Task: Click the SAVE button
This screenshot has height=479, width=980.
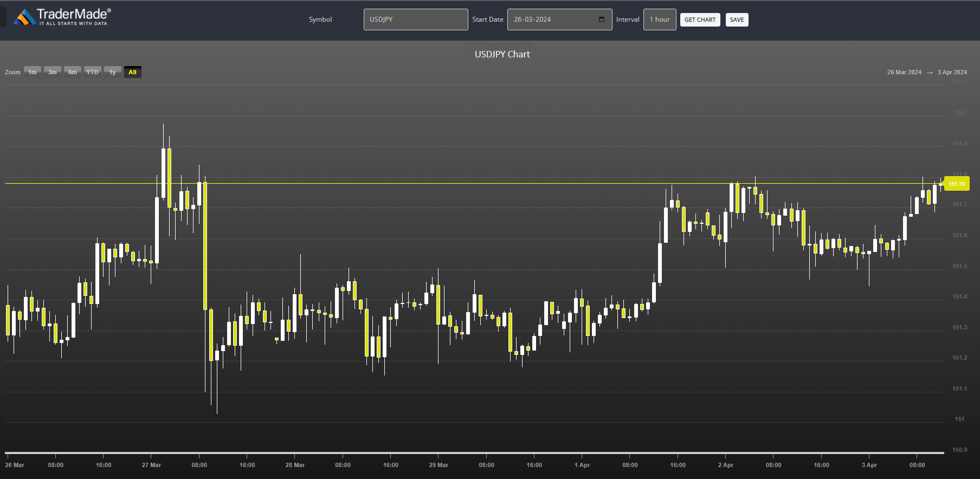Action: pyautogui.click(x=737, y=20)
